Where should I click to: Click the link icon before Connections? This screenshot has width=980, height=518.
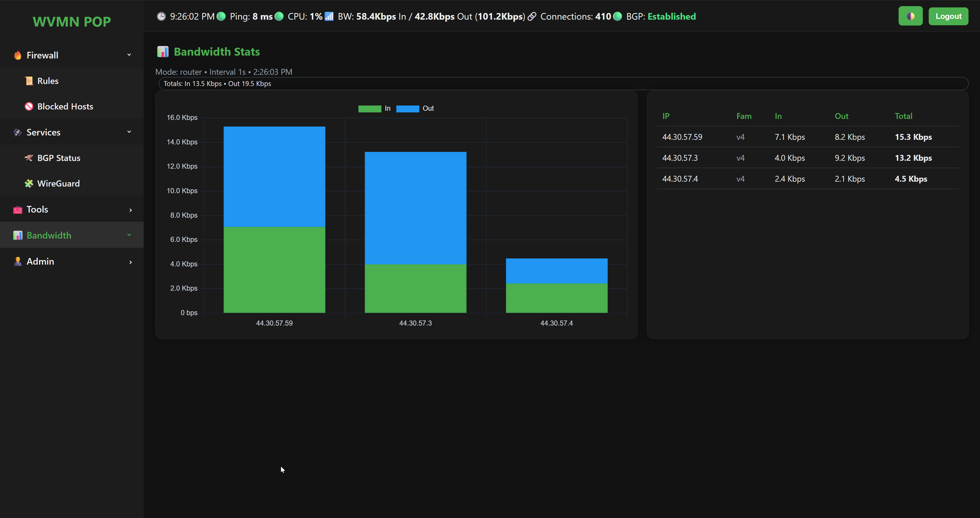[x=532, y=16]
